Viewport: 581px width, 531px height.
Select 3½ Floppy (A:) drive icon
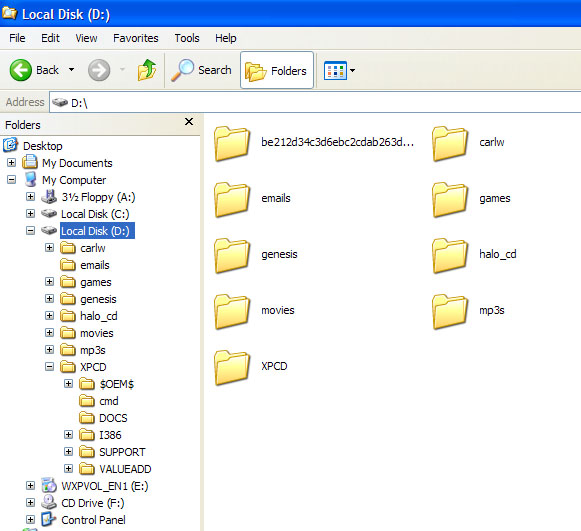click(x=49, y=197)
